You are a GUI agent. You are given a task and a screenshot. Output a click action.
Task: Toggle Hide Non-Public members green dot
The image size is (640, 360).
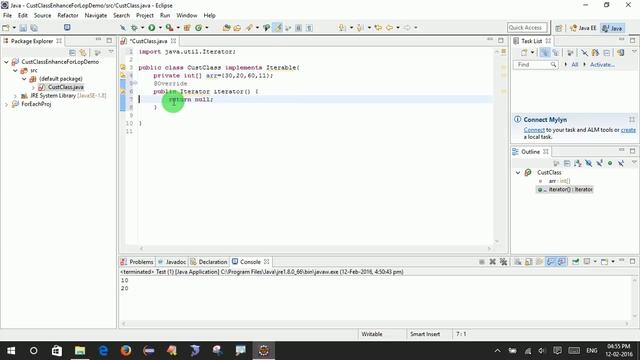point(610,163)
